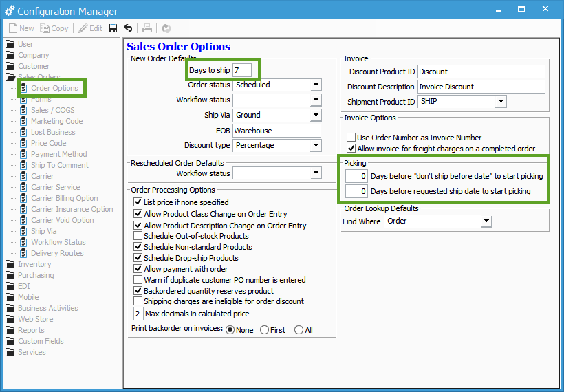Select All for print backorder on invoices
This screenshot has height=392, width=564.
tap(299, 330)
